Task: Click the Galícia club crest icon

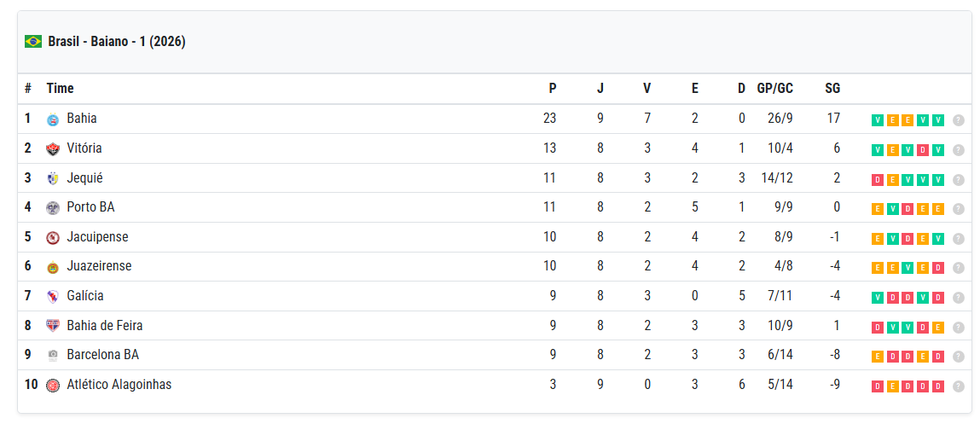Action: pos(53,296)
